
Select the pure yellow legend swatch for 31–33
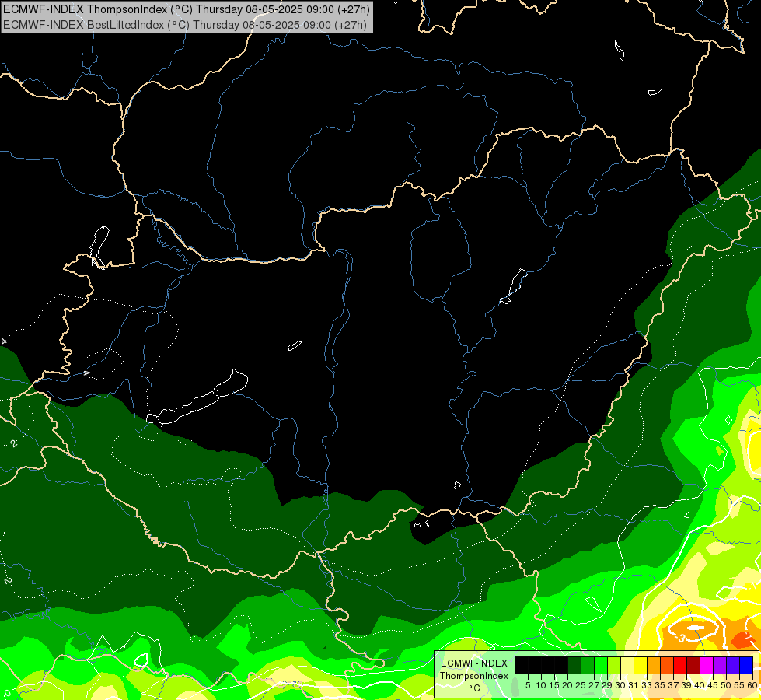click(x=641, y=665)
